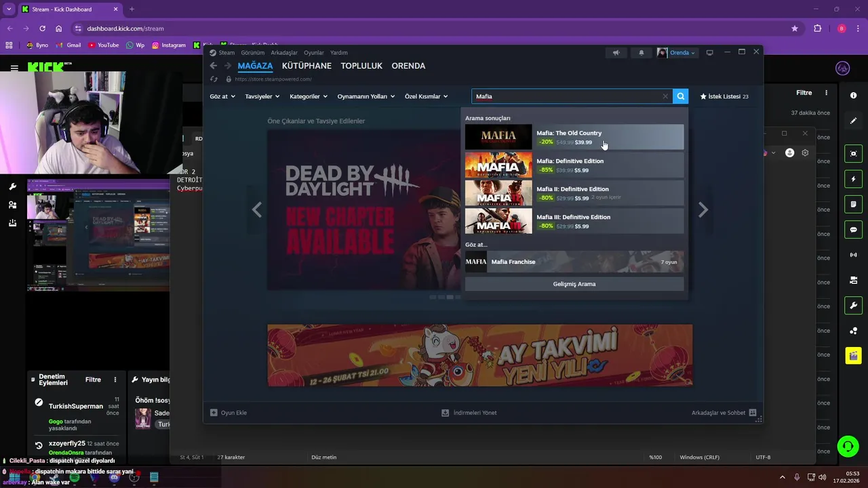868x488 pixels.
Task: Open Denetim Eylemleri three-dot options
Action: click(115, 380)
